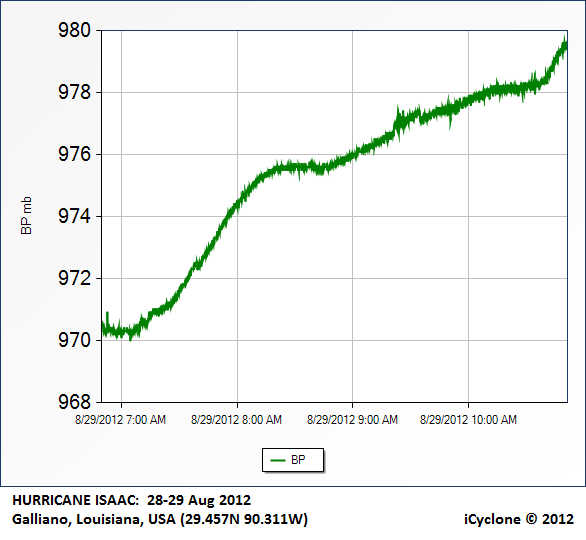This screenshot has height=540, width=586.
Task: Click the iCyclone © 2012 credit
Action: [x=519, y=519]
